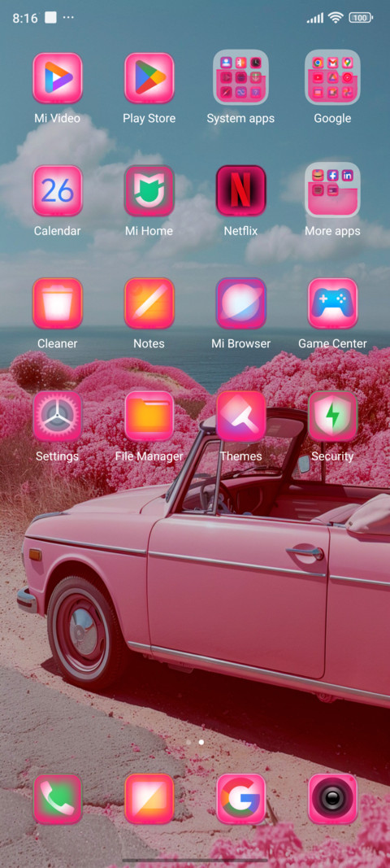
Task: Tap the cellular signal strength icon
Action: pos(315,18)
